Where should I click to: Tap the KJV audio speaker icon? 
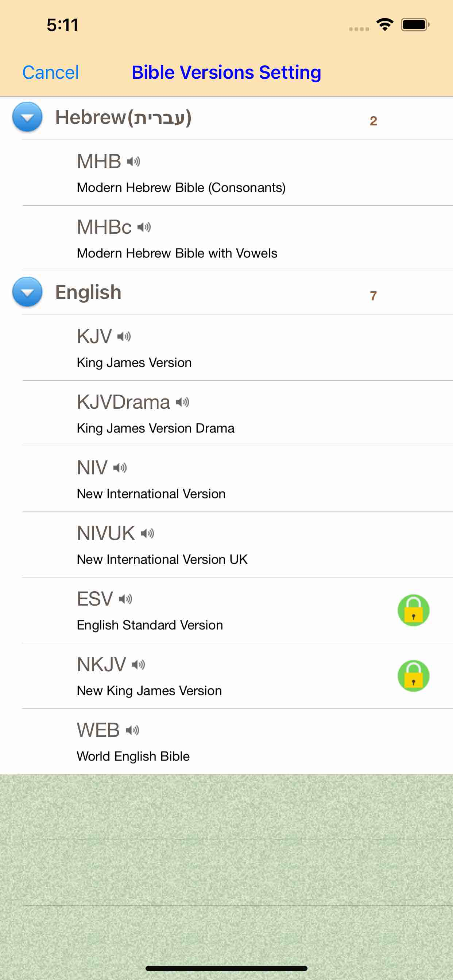pos(124,337)
